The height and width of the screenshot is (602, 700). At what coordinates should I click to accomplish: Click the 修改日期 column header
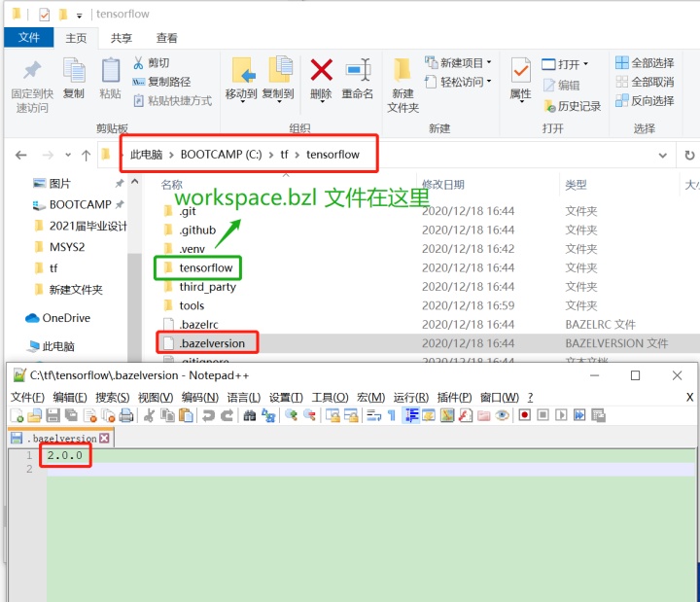(x=443, y=184)
